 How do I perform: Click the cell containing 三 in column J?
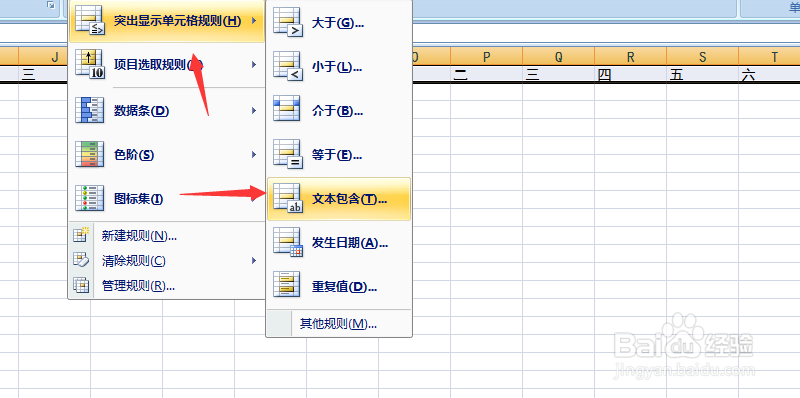coord(43,74)
